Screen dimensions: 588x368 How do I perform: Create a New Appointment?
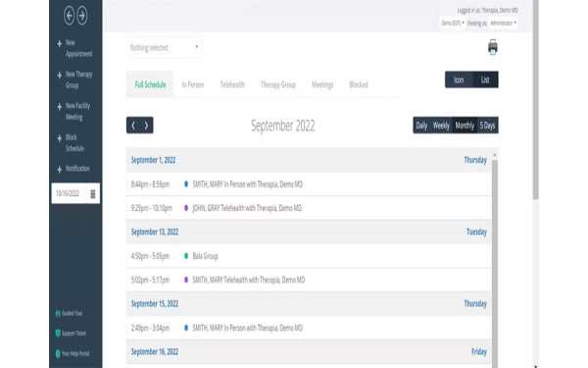(x=78, y=48)
